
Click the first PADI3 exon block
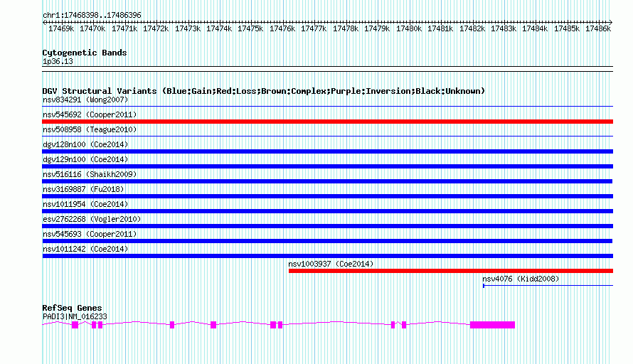[x=75, y=325]
